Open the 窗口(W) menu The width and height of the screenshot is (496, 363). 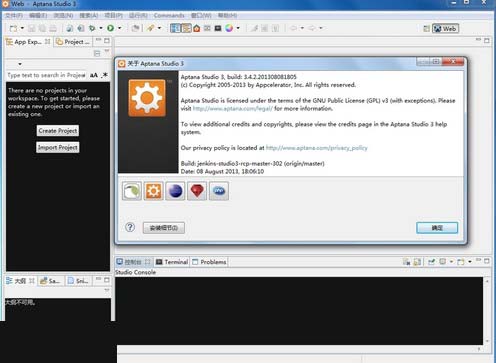pyautogui.click(x=201, y=16)
